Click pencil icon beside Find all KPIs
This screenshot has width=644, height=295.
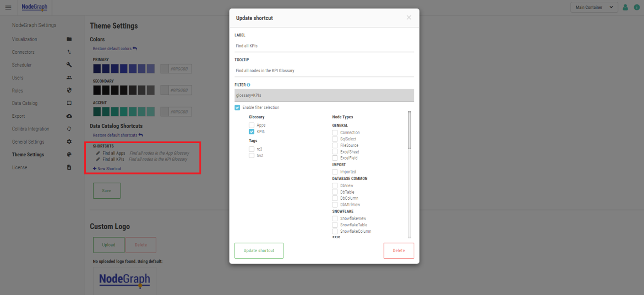[x=98, y=159]
